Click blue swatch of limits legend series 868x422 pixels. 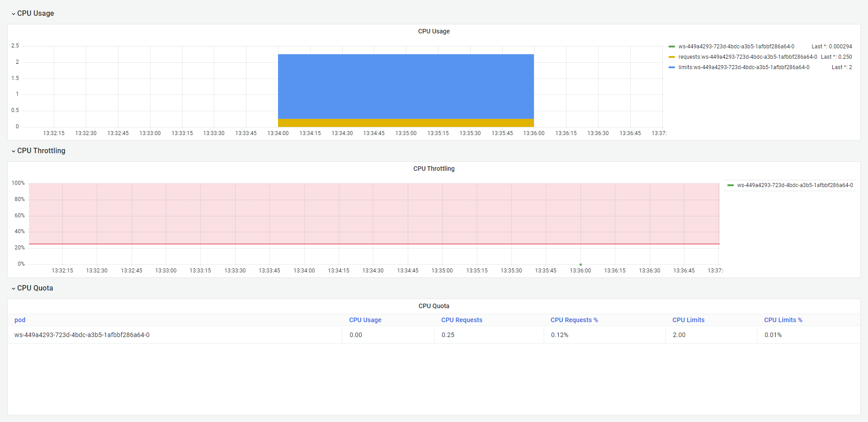click(672, 67)
